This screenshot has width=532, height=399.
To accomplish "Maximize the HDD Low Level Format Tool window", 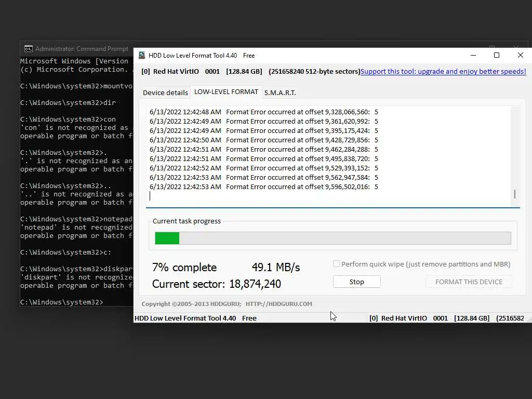I will (496, 55).
